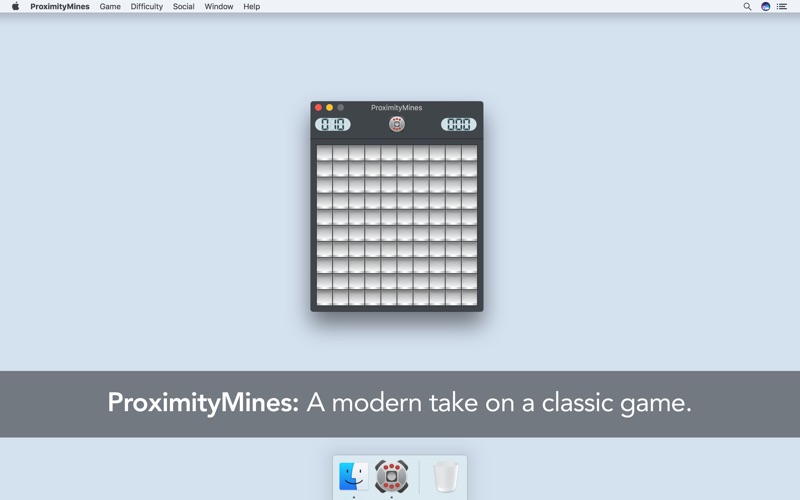This screenshot has width=800, height=500.
Task: Click the mine counter display reading 010
Action: 333,124
